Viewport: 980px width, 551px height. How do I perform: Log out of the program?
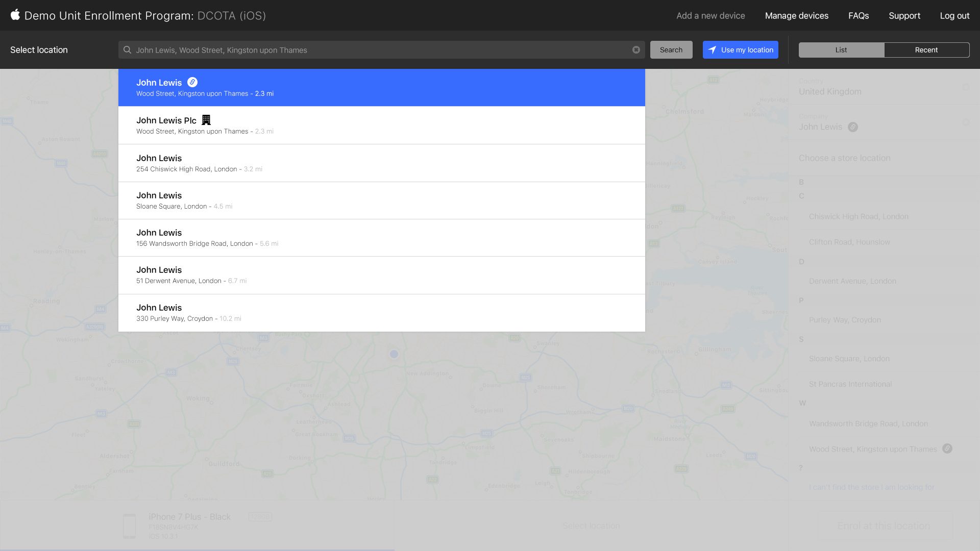(954, 16)
